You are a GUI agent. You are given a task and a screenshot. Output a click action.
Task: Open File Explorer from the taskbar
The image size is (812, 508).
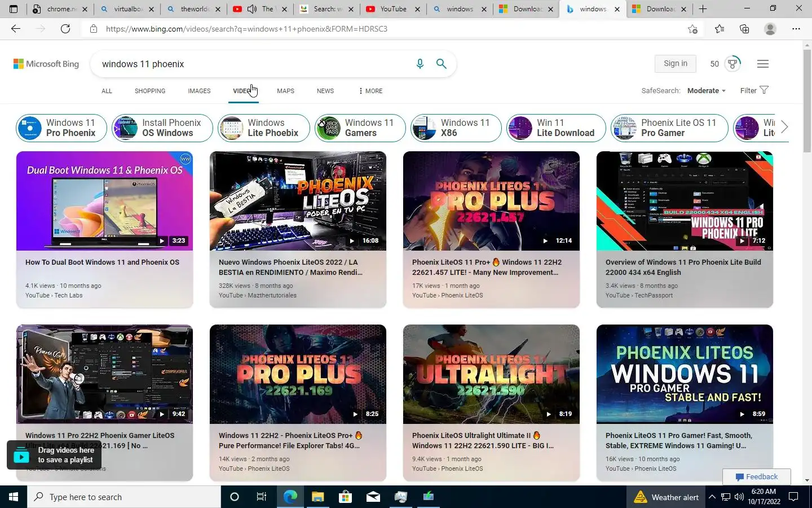tap(317, 497)
